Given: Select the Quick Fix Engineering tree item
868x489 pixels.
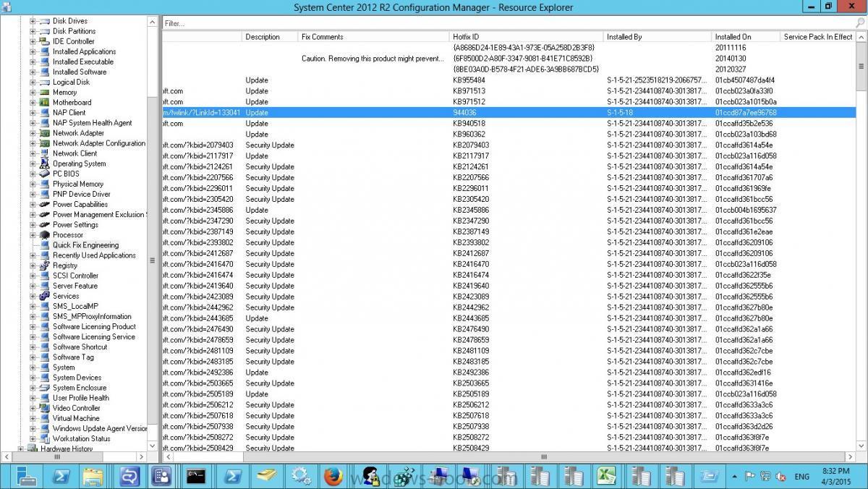Looking at the screenshot, I should click(85, 245).
